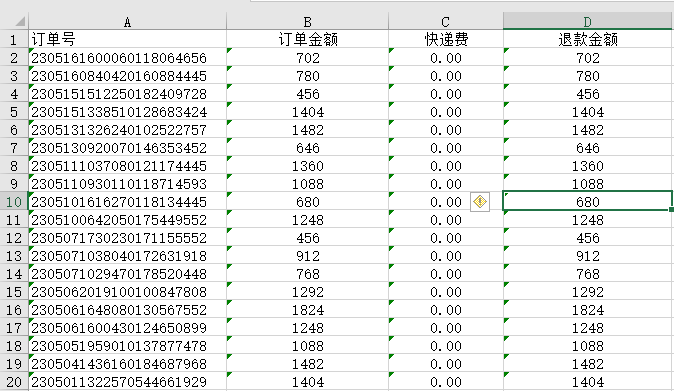
Task: Click refund amount 1088 in row 9
Action: pyautogui.click(x=588, y=183)
